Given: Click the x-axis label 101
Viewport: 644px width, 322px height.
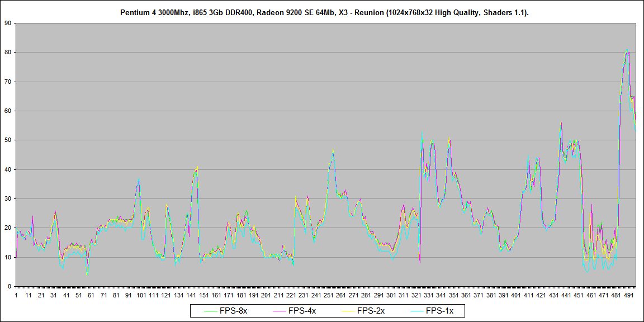Looking at the screenshot, I should (x=141, y=295).
